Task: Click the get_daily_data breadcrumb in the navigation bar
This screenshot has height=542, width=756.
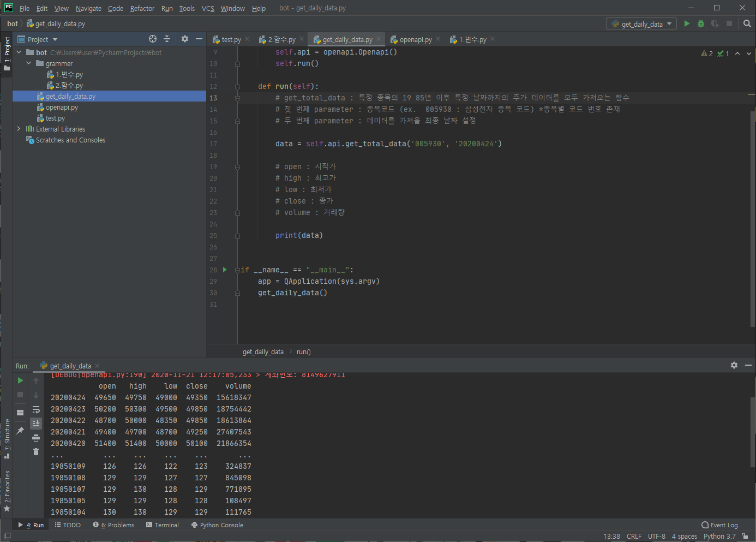Action: pos(56,23)
